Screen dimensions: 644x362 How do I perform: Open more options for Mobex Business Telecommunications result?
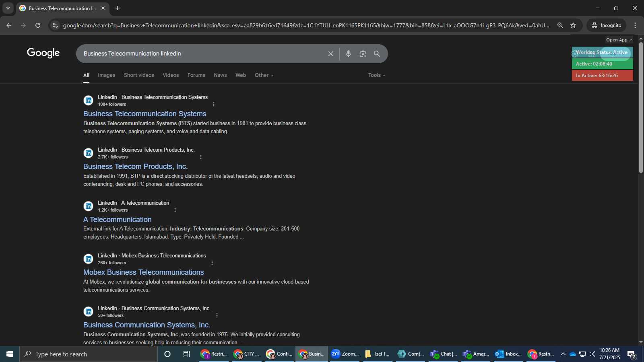point(212,263)
